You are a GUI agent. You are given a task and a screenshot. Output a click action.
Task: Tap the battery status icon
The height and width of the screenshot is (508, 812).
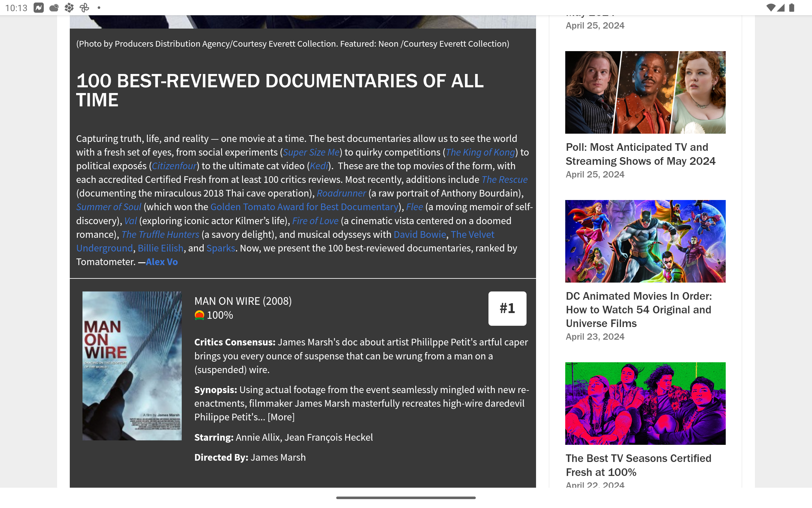pyautogui.click(x=792, y=7)
